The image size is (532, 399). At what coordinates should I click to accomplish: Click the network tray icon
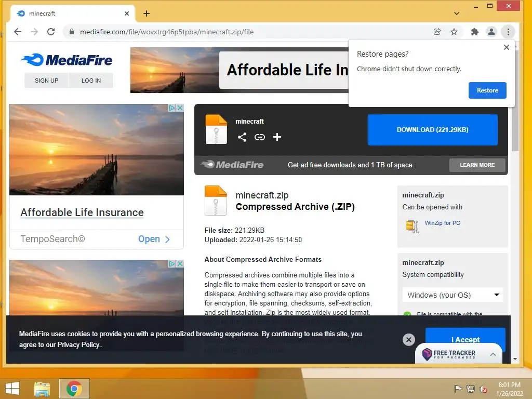tap(470, 389)
